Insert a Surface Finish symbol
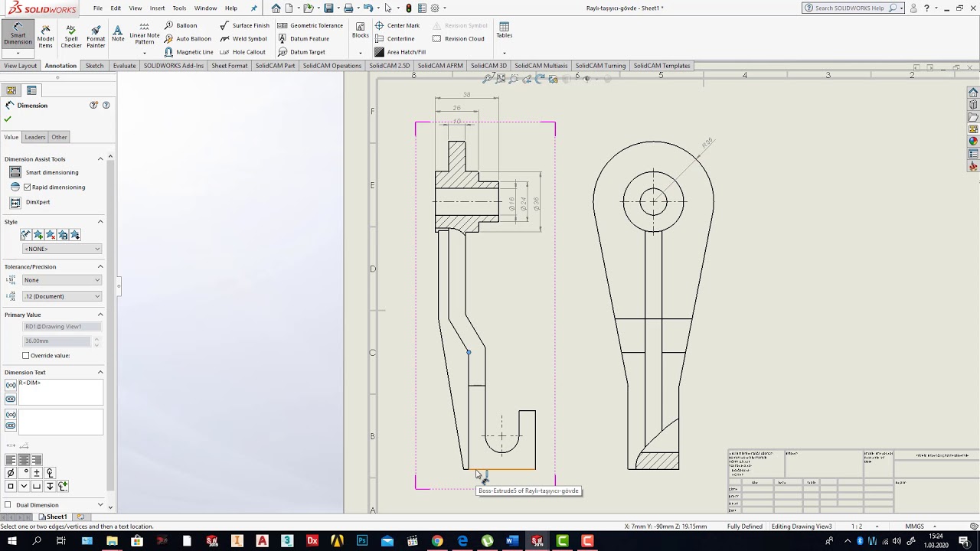 pyautogui.click(x=244, y=25)
